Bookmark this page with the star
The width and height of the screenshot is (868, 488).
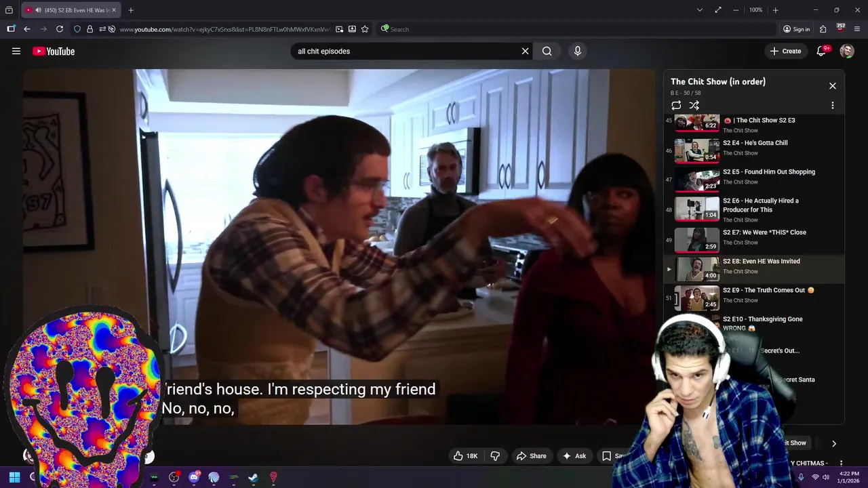[x=365, y=29]
